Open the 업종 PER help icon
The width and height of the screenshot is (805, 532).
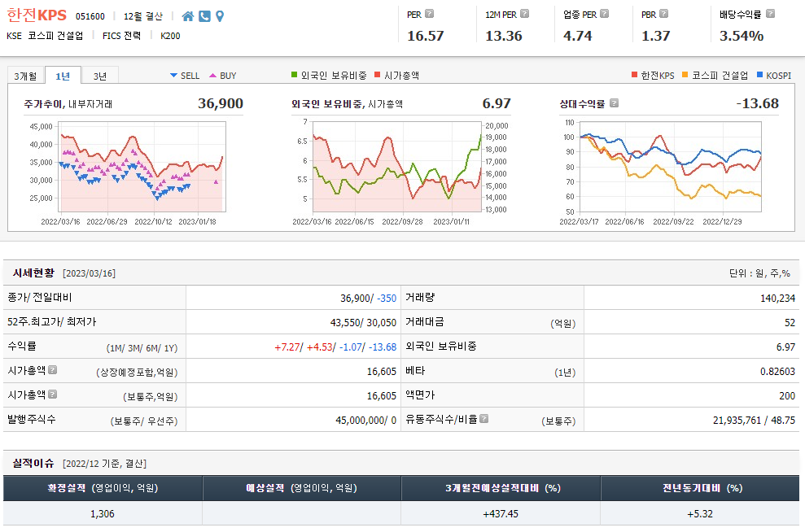pyautogui.click(x=604, y=14)
